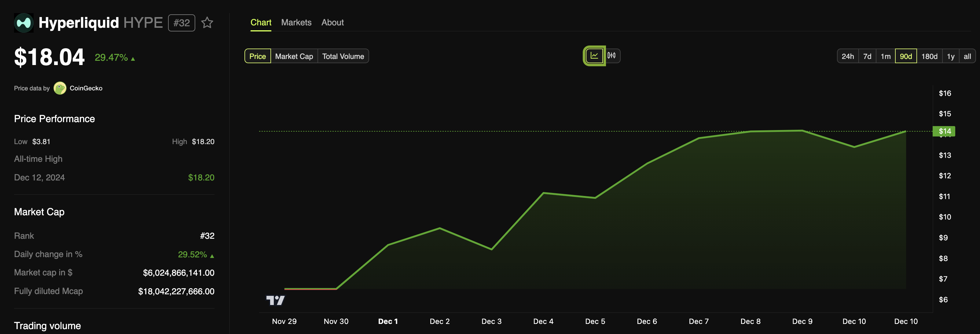Select the Price data toggle
Viewport: 980px width, 334px height.
point(258,56)
